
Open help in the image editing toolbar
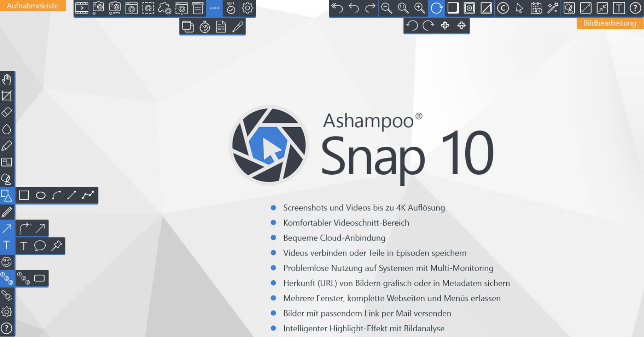pyautogui.click(x=636, y=8)
